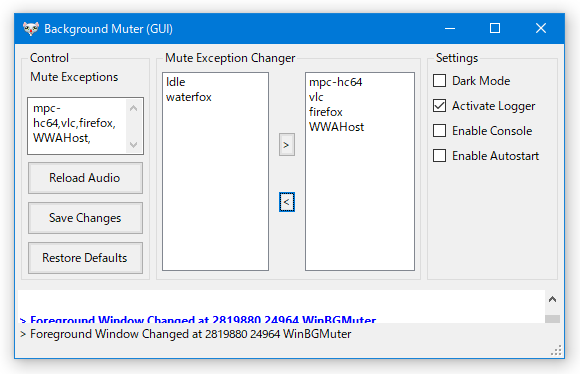Minimize the Background Muter window
This screenshot has width=580, height=374.
coord(450,28)
